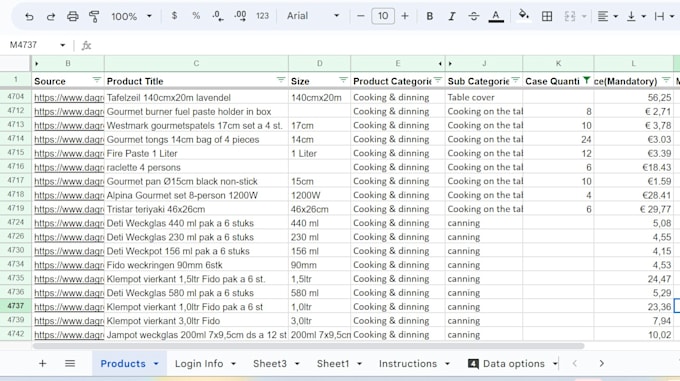680x381 pixels.
Task: Open the Product Categories column filter
Action: (438, 80)
